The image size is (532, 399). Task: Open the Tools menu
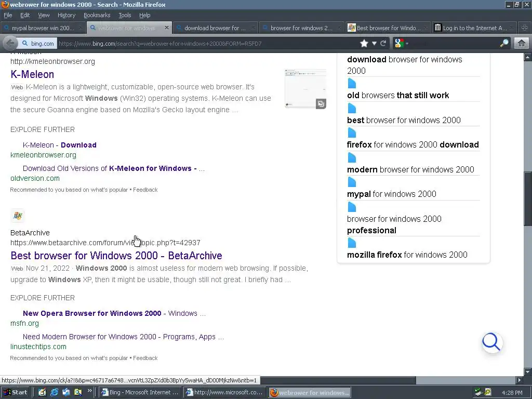pyautogui.click(x=125, y=15)
